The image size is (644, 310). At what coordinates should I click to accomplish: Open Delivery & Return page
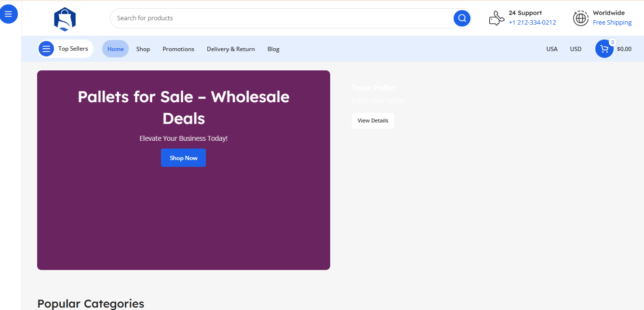point(231,49)
